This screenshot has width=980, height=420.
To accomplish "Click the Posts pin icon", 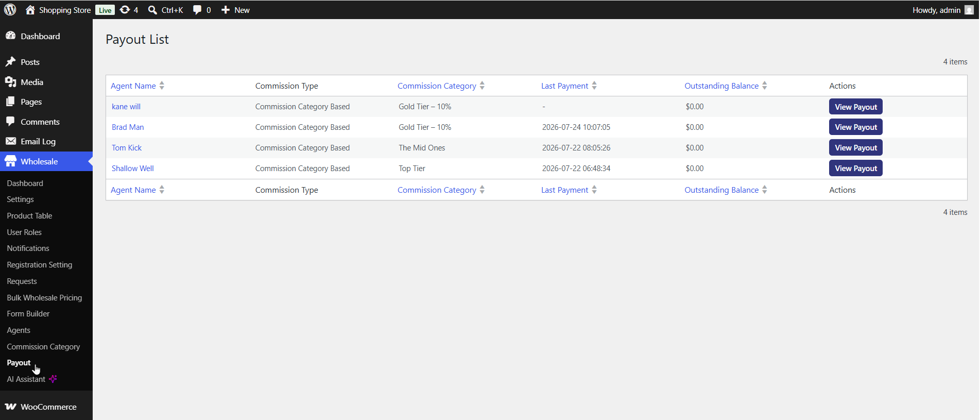I will (x=10, y=62).
